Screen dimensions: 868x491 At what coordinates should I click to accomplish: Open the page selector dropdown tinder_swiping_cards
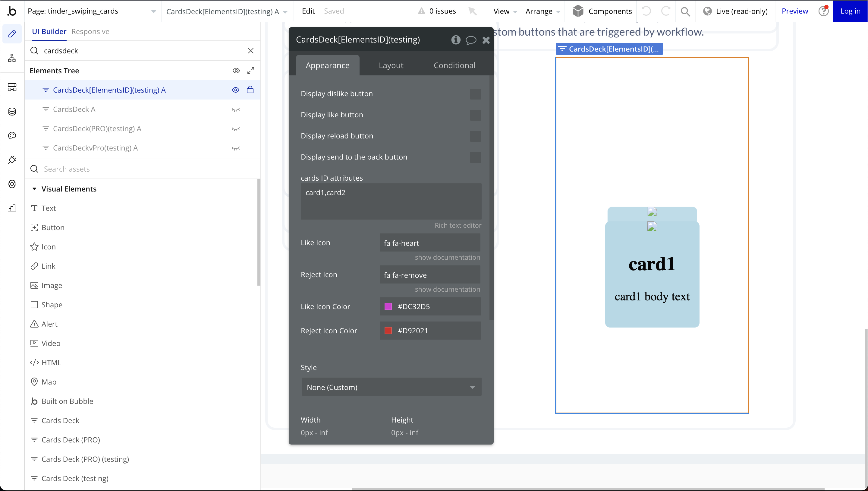click(92, 11)
